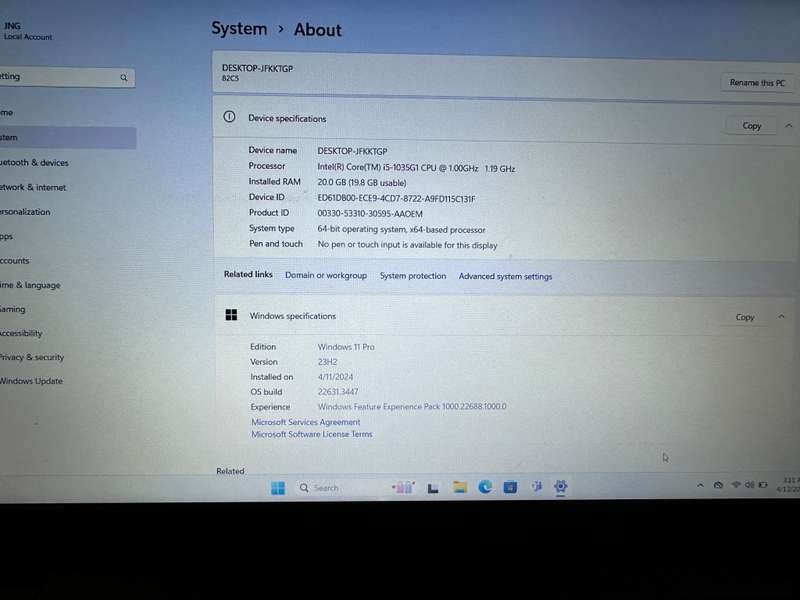Select device name value in specifications list
The height and width of the screenshot is (600, 800).
[x=352, y=151]
